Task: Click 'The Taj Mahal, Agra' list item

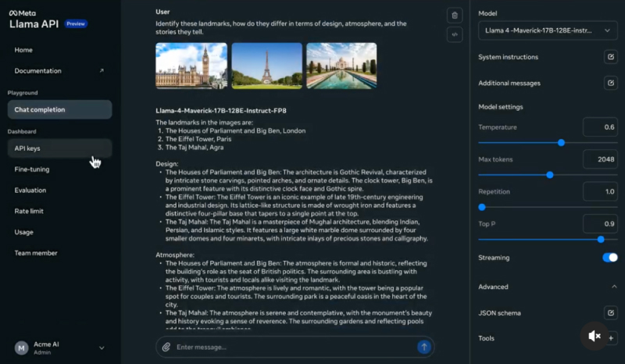Action: 195,148
